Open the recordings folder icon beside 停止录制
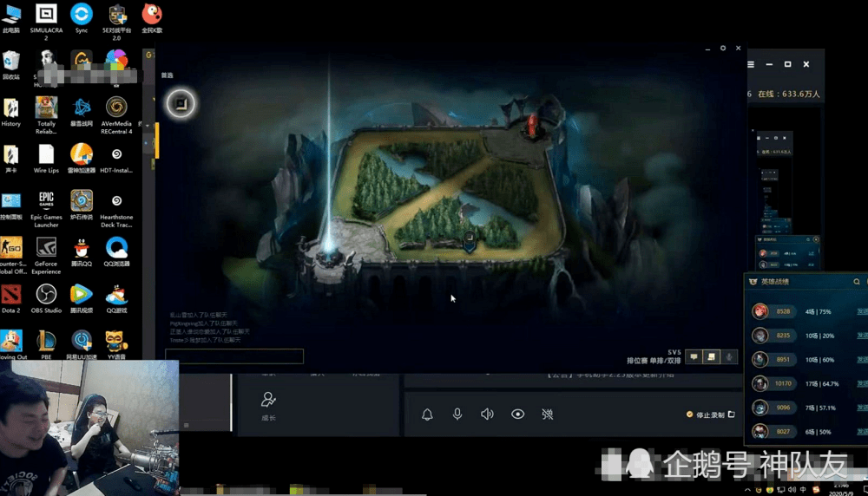 (x=731, y=414)
